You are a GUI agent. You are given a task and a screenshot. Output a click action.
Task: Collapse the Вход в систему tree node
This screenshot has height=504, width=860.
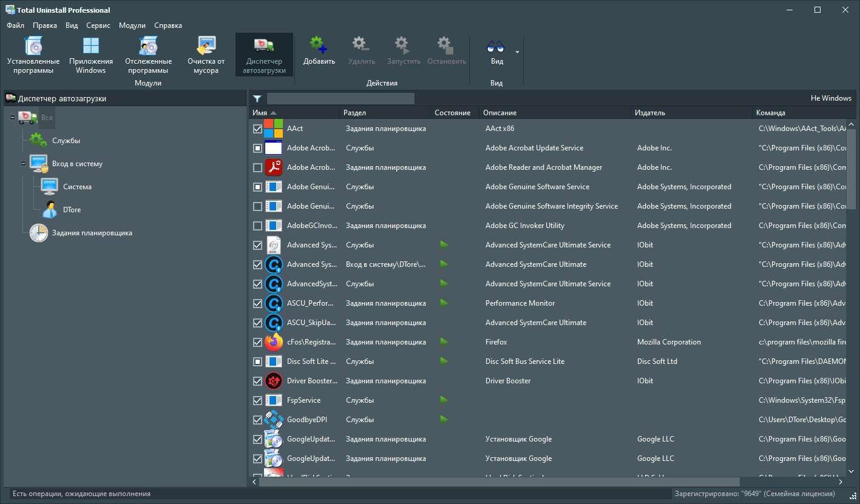[x=23, y=163]
